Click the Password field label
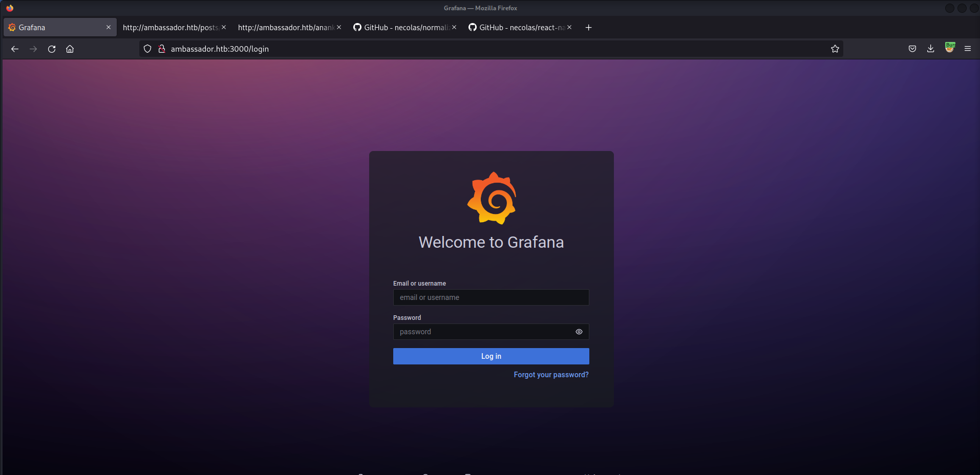Viewport: 980px width, 475px height. 407,318
